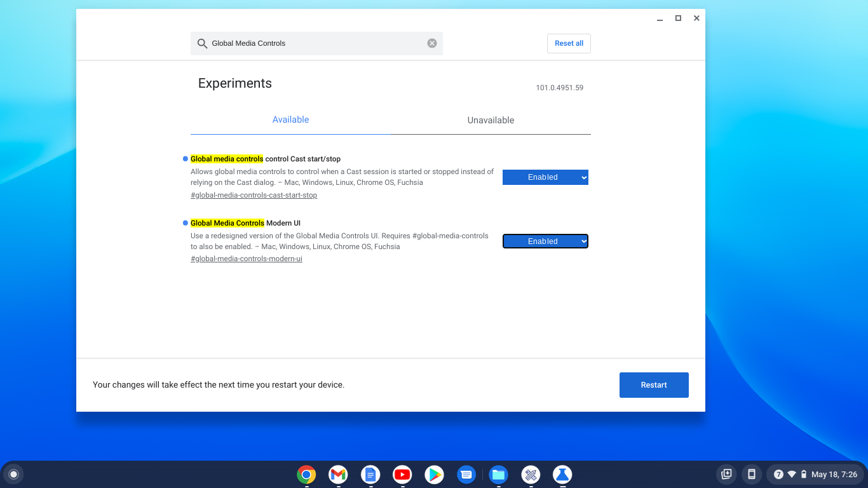Maximize the Experiments window

678,18
